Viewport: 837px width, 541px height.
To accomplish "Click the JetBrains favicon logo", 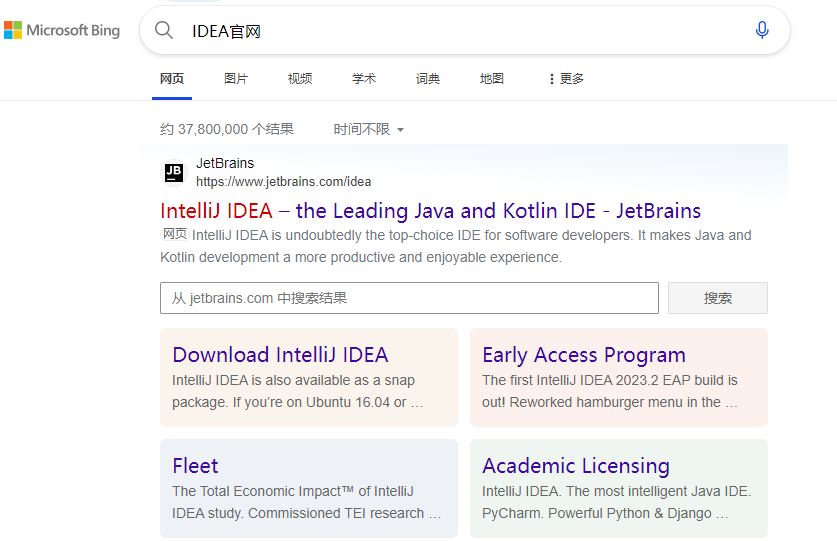I will [x=174, y=172].
